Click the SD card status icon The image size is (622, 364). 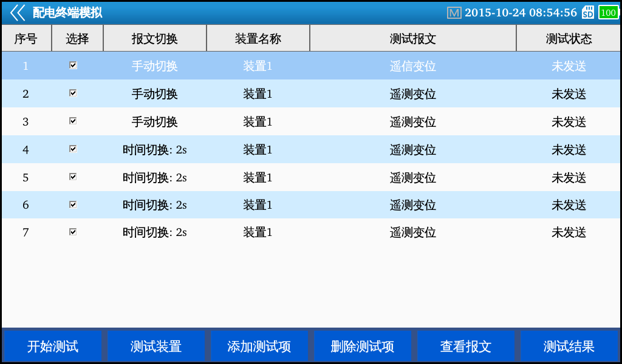[588, 13]
